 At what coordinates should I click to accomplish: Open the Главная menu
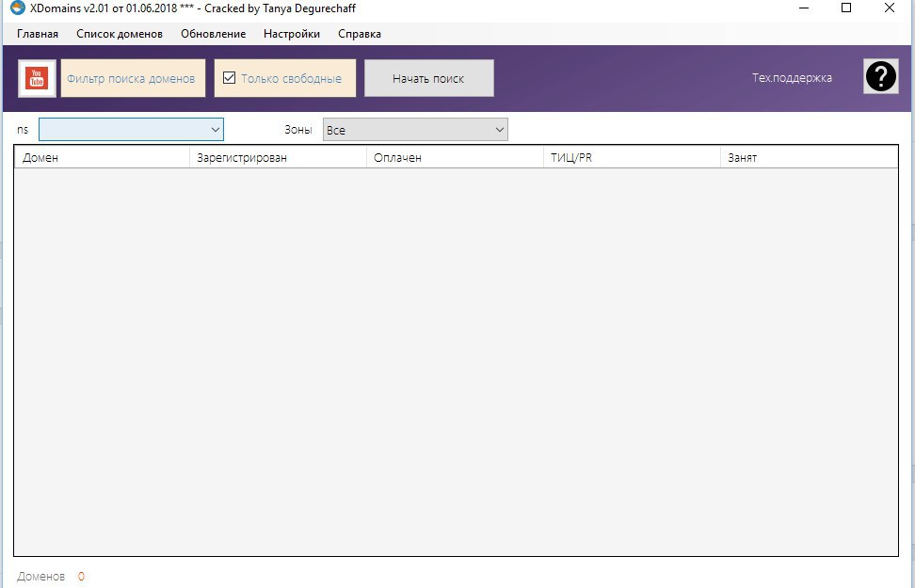(x=38, y=34)
